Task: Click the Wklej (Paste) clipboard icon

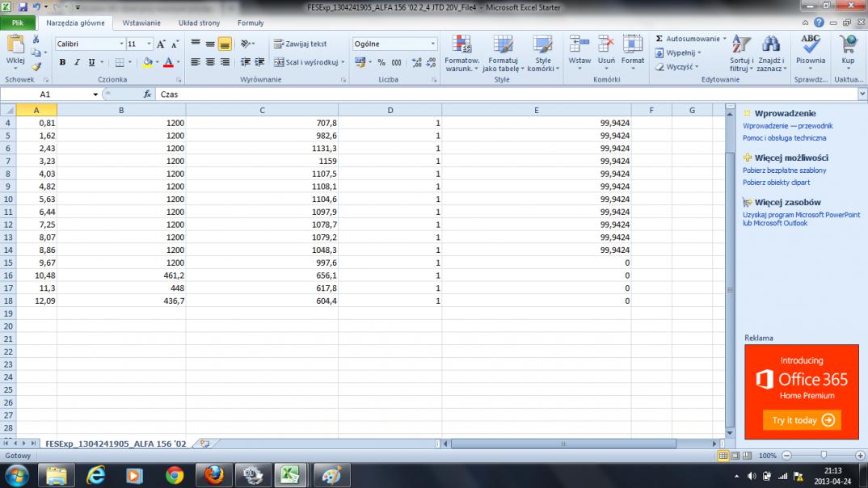Action: tap(15, 47)
